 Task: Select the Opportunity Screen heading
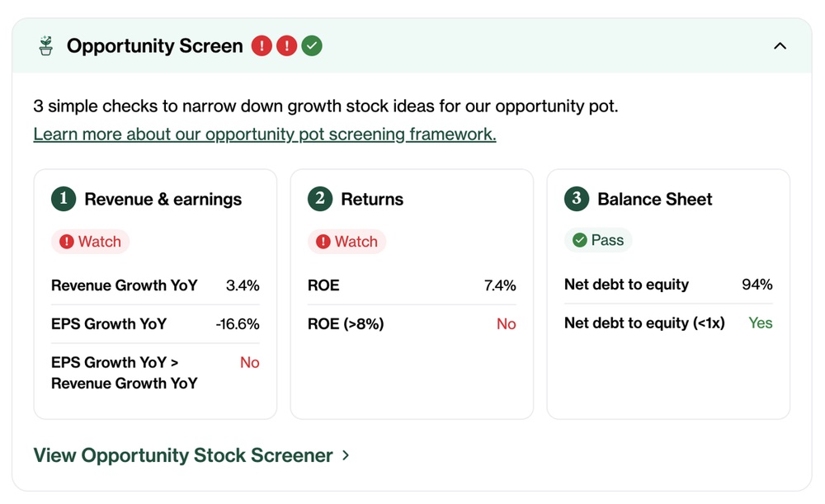tap(155, 45)
